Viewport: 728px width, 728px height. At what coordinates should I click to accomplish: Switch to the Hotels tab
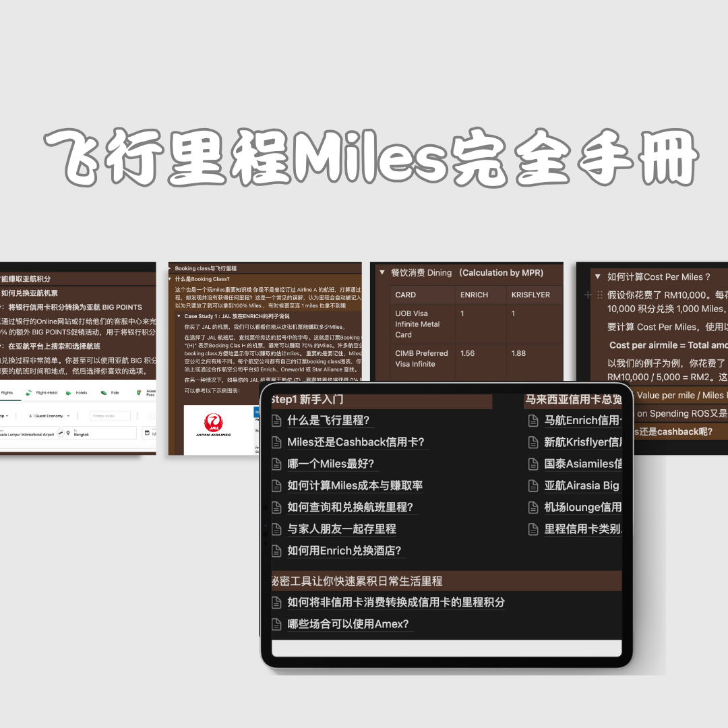tap(77, 393)
